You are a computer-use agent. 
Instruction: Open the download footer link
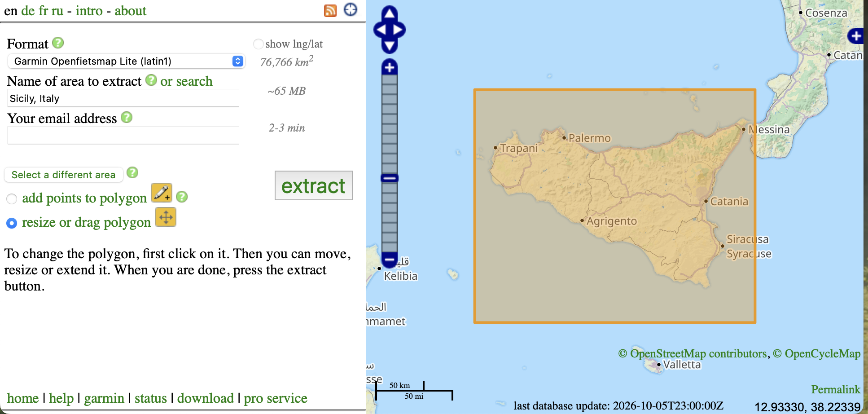click(x=206, y=398)
